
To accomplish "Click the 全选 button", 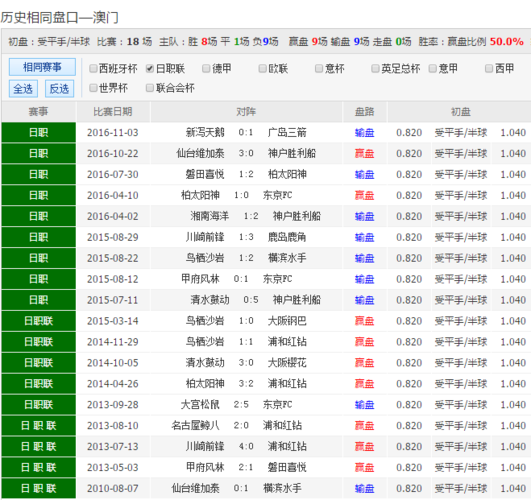I will click(23, 89).
